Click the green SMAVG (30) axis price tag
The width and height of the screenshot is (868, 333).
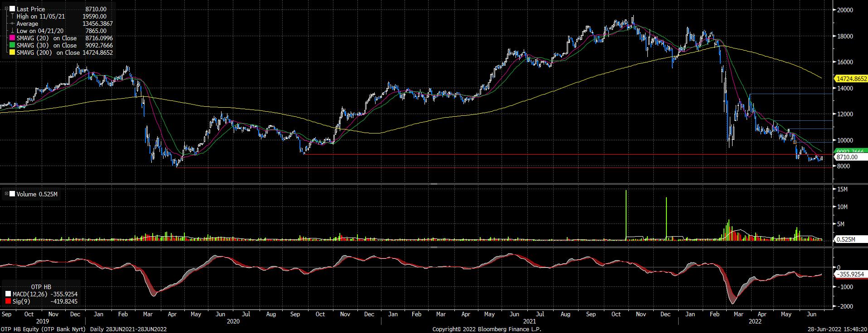[x=850, y=151]
